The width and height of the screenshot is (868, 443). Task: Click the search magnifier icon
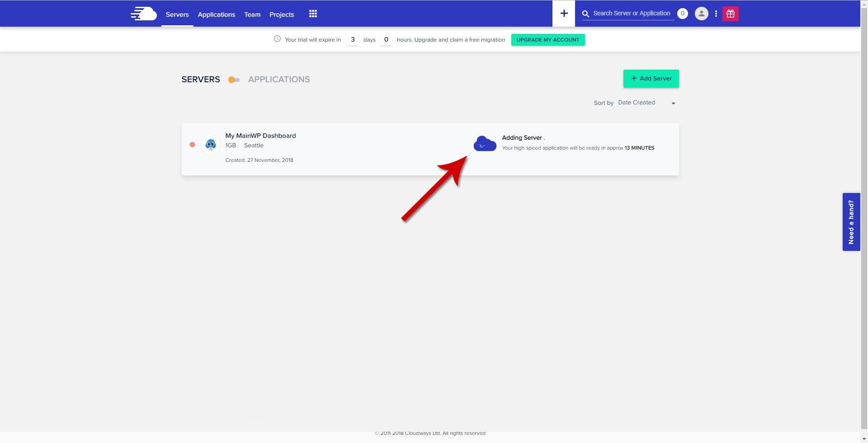(x=585, y=14)
